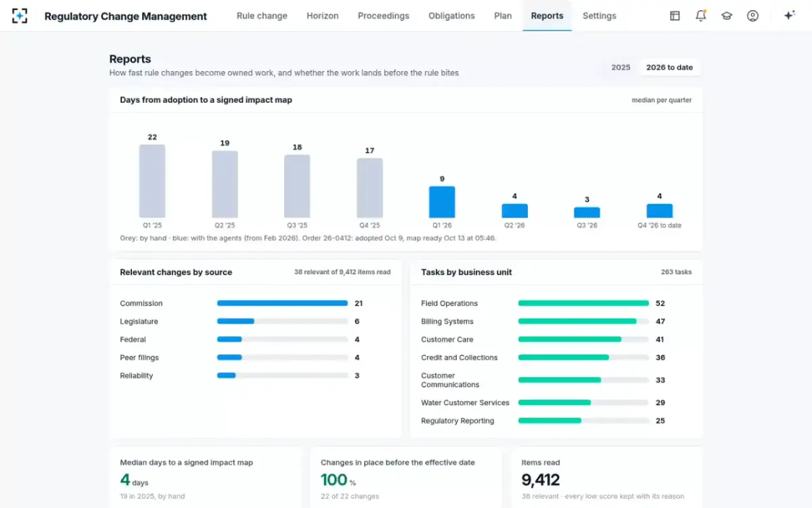Click the 'Regulatory Reporting' label
This screenshot has width=812, height=508.
(457, 421)
